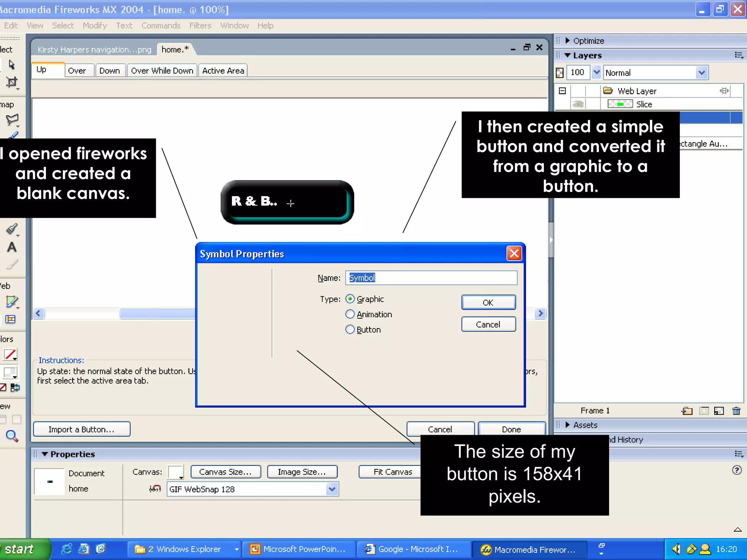Toggle visibility eye of Slice layer

577,105
